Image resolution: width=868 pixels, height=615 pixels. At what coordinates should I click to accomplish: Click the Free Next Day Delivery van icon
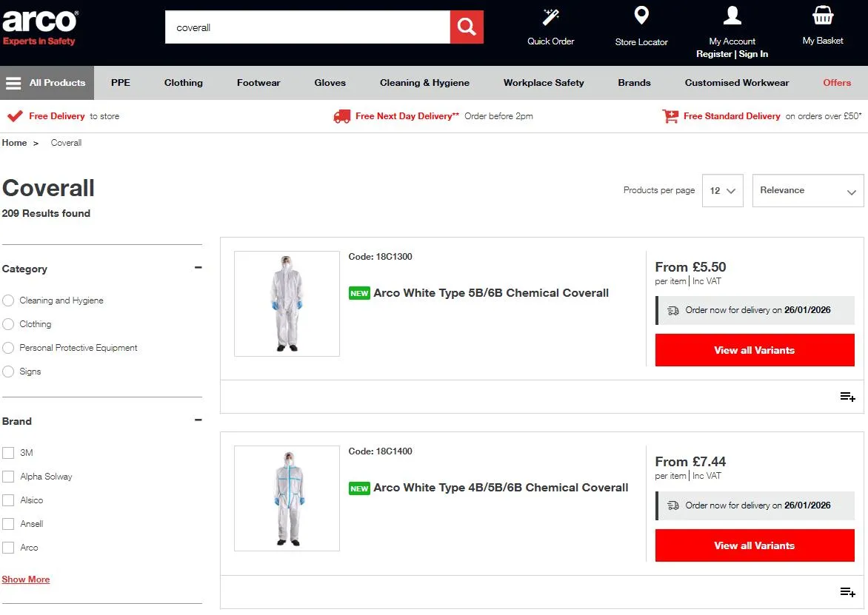click(x=341, y=116)
